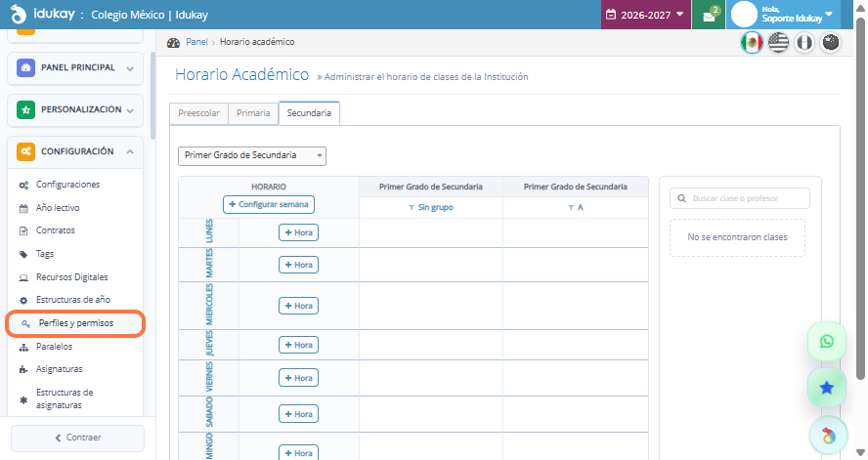Click the Horario académico breadcrumb text
This screenshot has width=868, height=460.
257,42
